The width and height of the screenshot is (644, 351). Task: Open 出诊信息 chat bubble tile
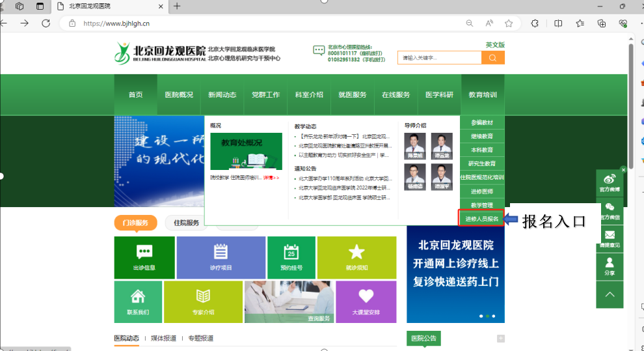[x=144, y=257]
